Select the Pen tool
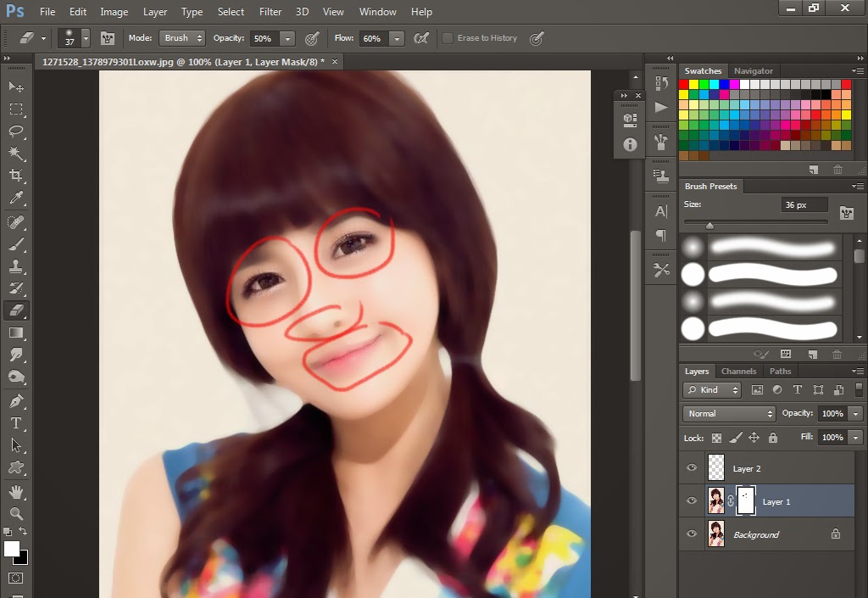 16,400
